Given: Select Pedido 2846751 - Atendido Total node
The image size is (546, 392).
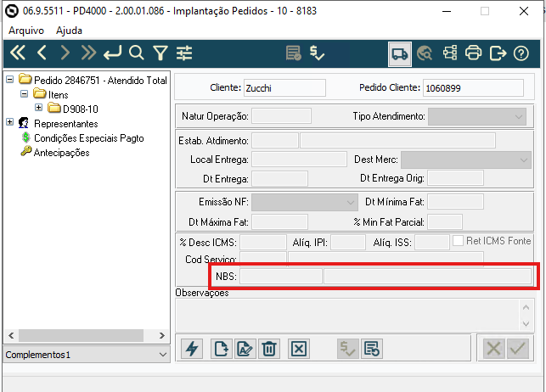Looking at the screenshot, I should [x=100, y=81].
